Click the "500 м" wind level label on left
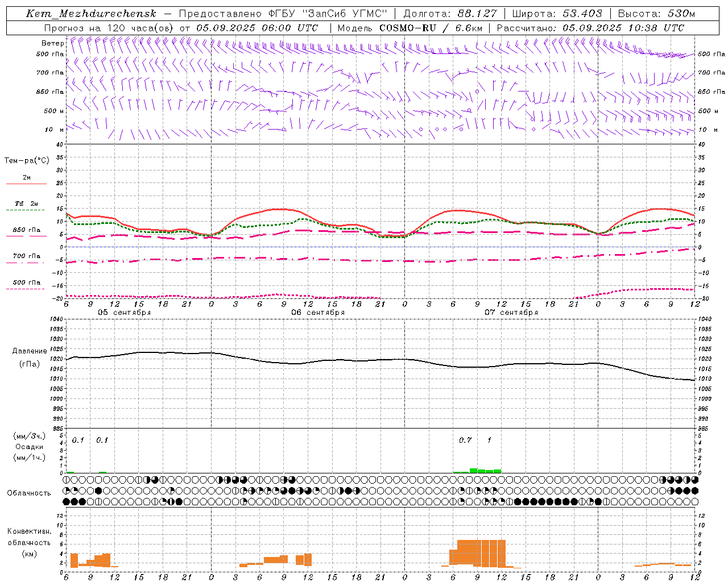Viewport: 728px width, 582px height. [54, 111]
